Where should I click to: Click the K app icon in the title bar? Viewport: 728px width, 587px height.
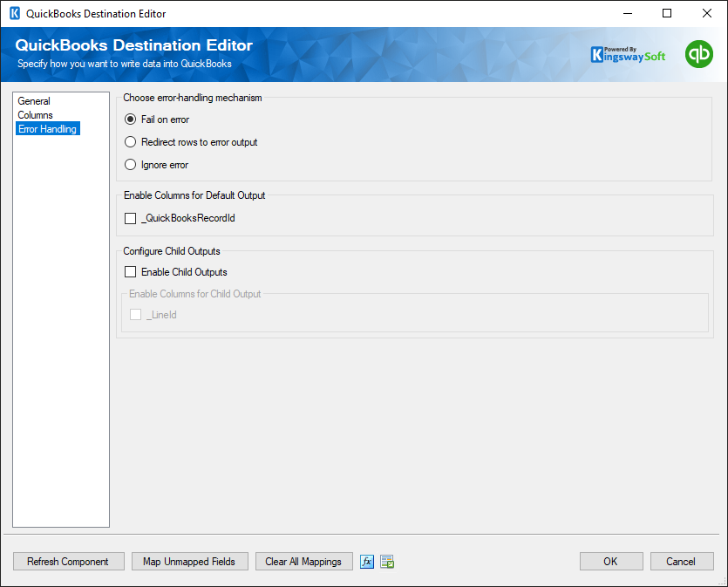[x=15, y=13]
